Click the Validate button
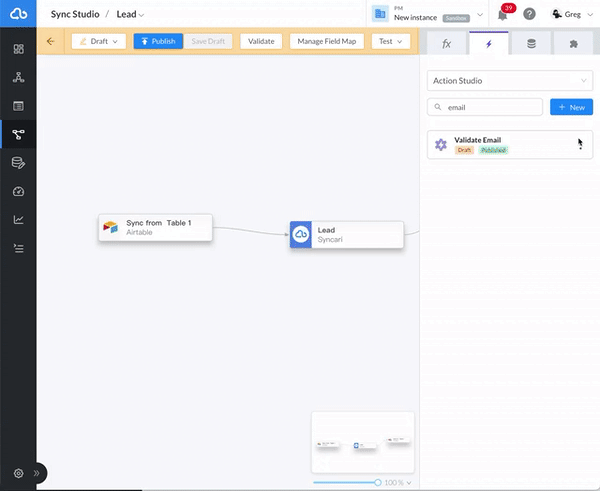 (261, 41)
